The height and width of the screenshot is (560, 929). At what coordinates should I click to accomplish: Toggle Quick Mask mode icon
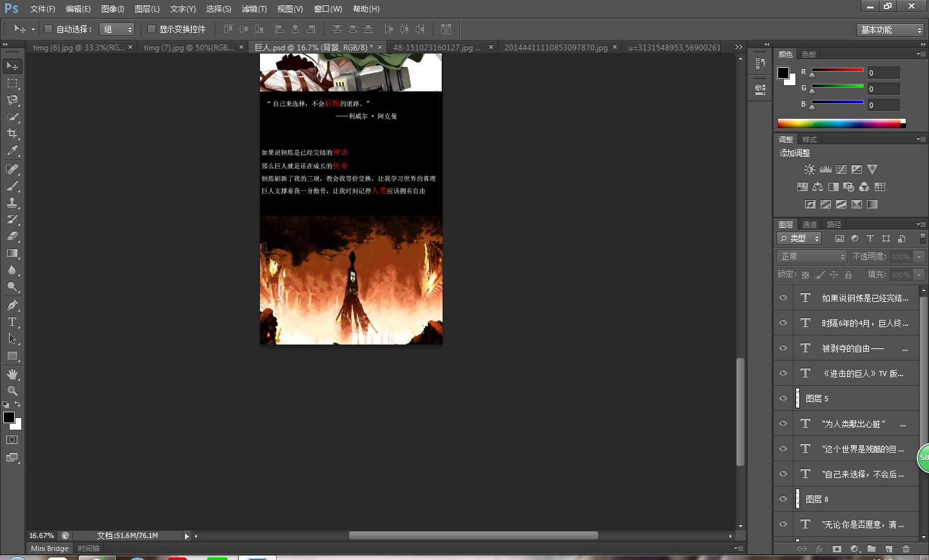(12, 440)
